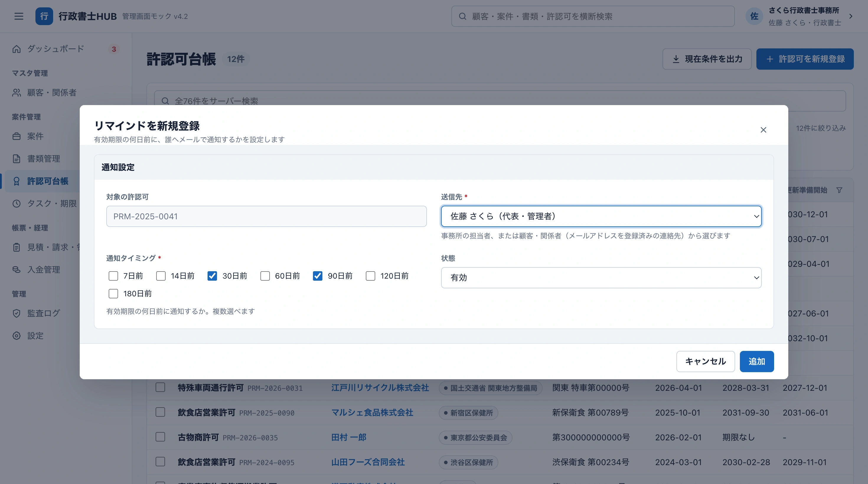
Task: Check the 180日前 checkbox
Action: [113, 294]
